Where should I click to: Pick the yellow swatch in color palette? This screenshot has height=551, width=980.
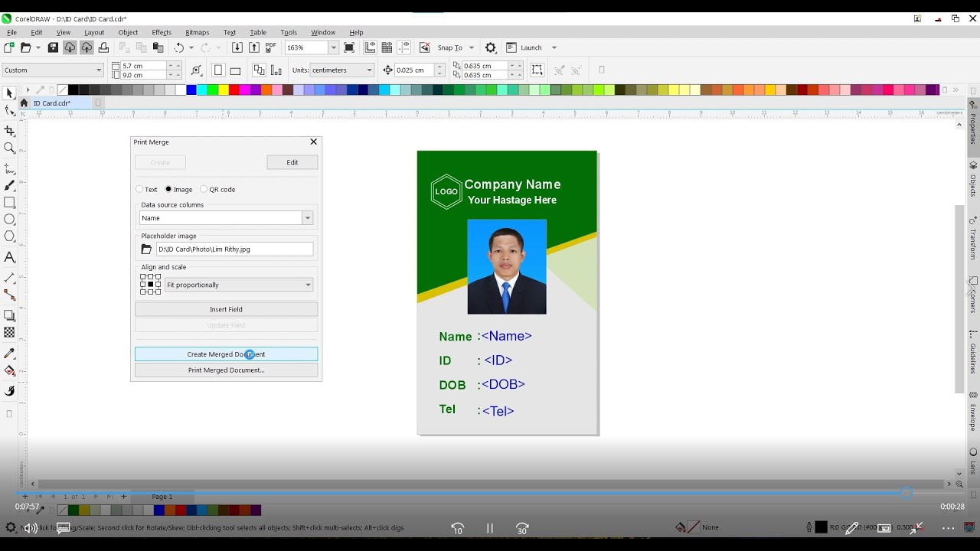[x=224, y=90]
